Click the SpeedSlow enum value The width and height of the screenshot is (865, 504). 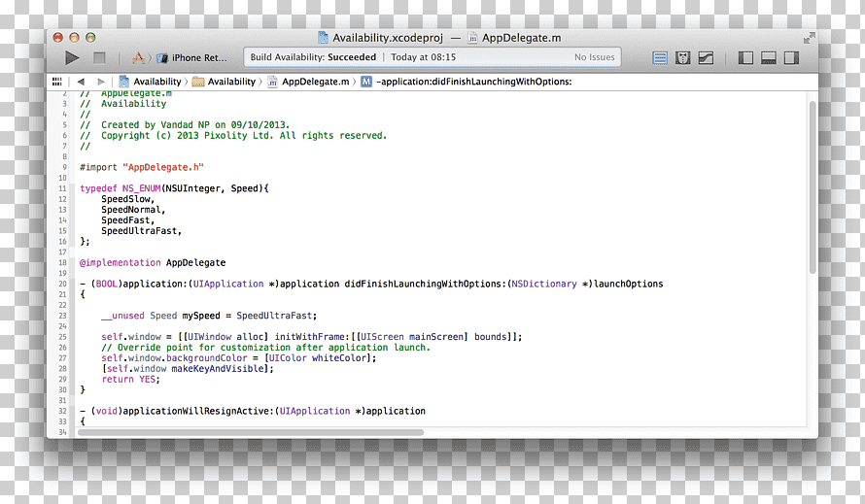coord(125,199)
